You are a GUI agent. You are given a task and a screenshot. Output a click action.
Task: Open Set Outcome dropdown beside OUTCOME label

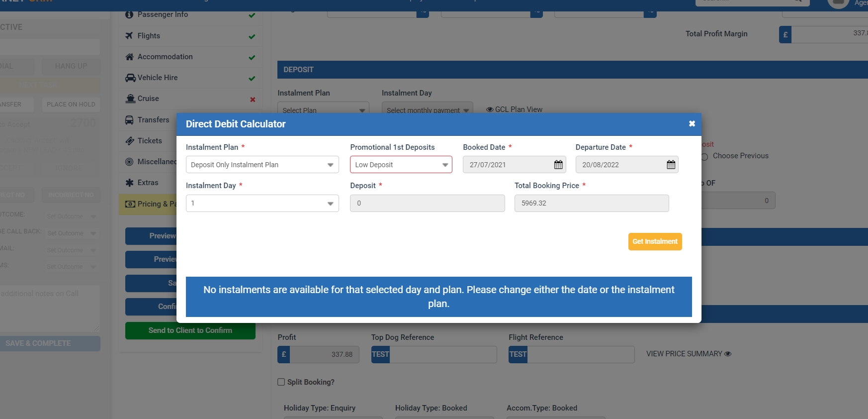[72, 216]
